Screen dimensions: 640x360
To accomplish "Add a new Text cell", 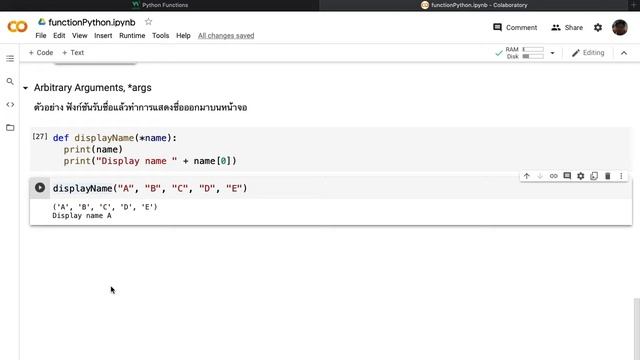I will pos(73,53).
